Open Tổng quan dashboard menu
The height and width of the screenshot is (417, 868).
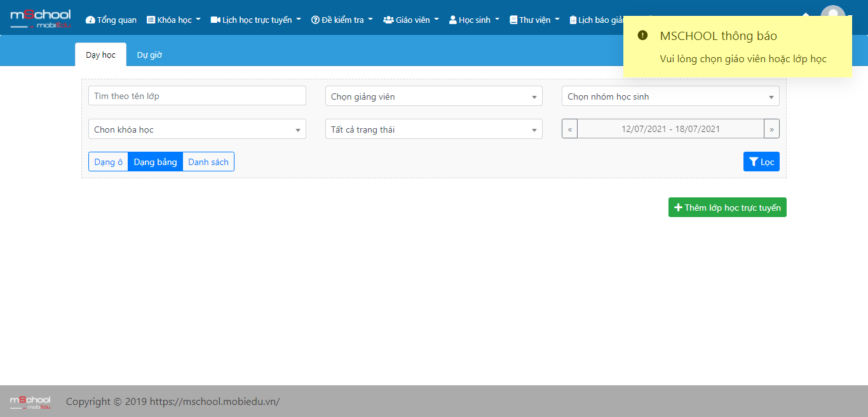111,20
